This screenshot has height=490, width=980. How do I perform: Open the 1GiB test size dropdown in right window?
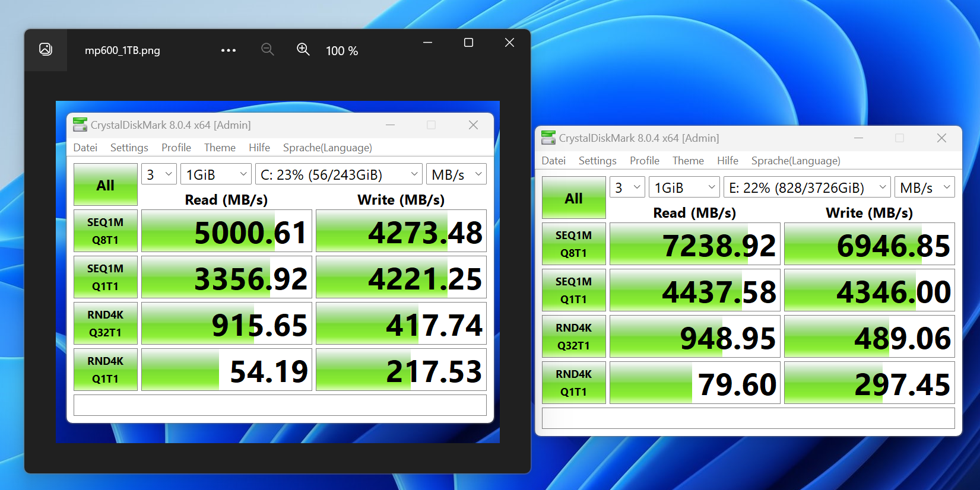(684, 187)
